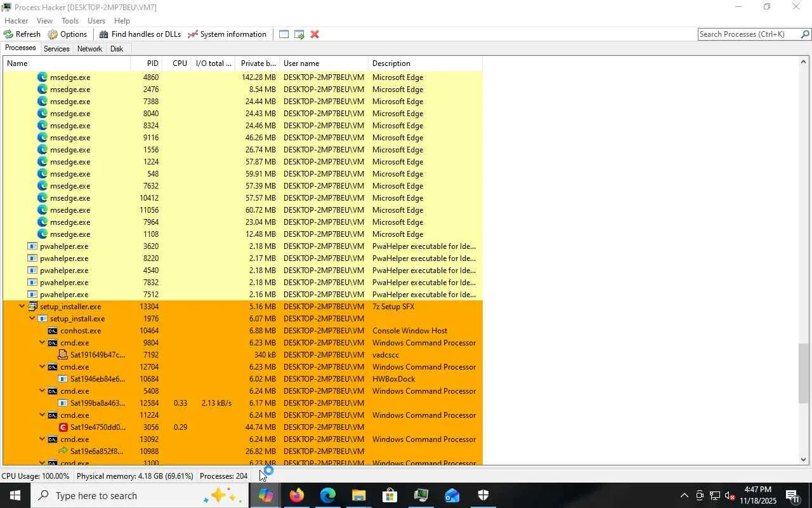The width and height of the screenshot is (812, 508).
Task: Click the vertical scrollbar thumb of process list
Action: 804,373
